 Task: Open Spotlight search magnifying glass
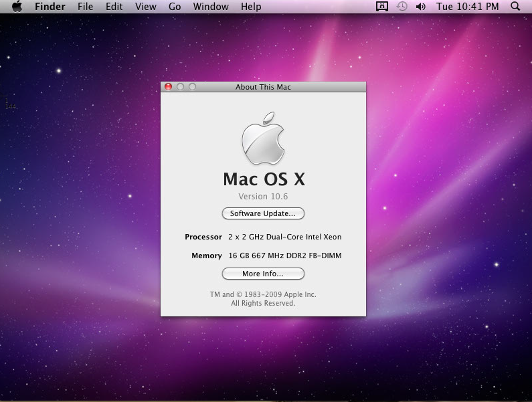click(515, 7)
